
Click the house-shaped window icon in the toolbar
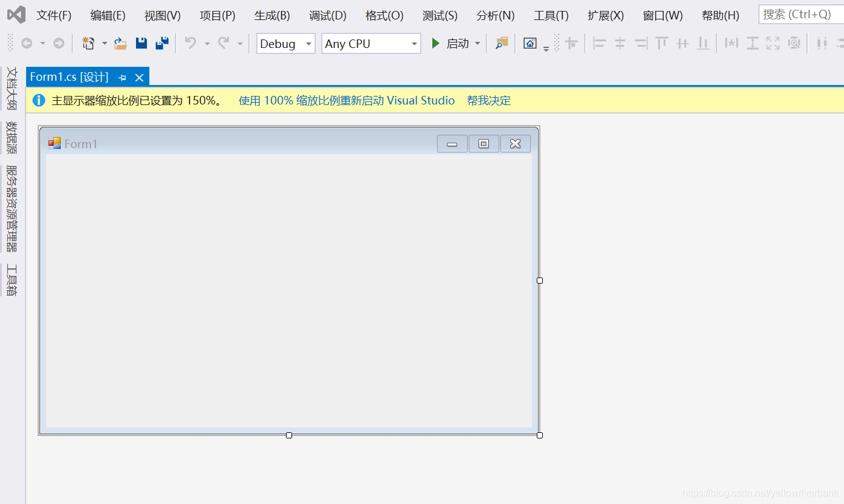tap(530, 43)
